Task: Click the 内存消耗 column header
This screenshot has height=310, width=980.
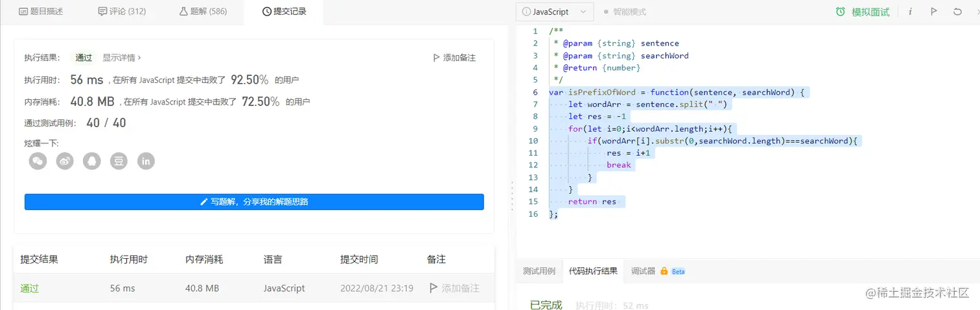Action: (204, 259)
